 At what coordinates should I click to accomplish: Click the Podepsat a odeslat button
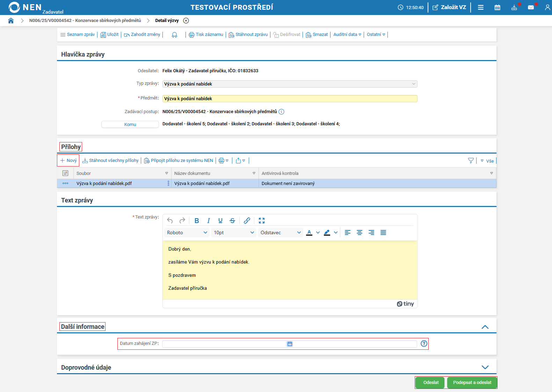[x=472, y=383]
